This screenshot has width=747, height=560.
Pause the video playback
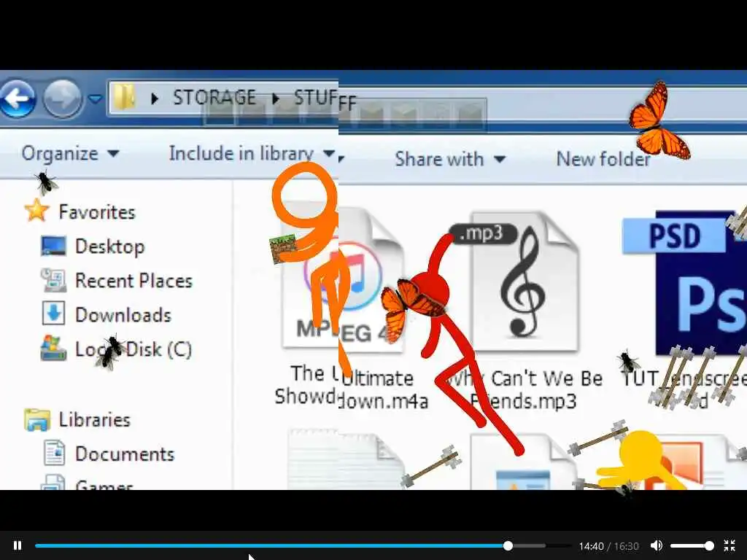coord(18,545)
